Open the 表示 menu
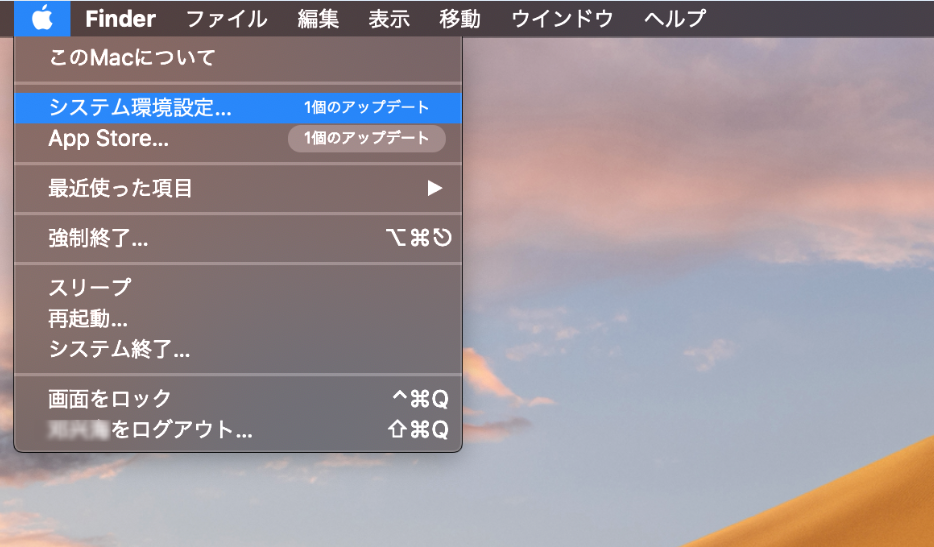 pos(389,18)
